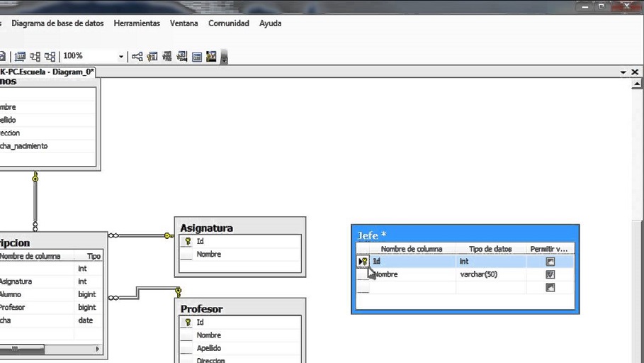Toggle allow nulls checkbox for Jefe Id
The width and height of the screenshot is (644, 363).
coord(550,262)
